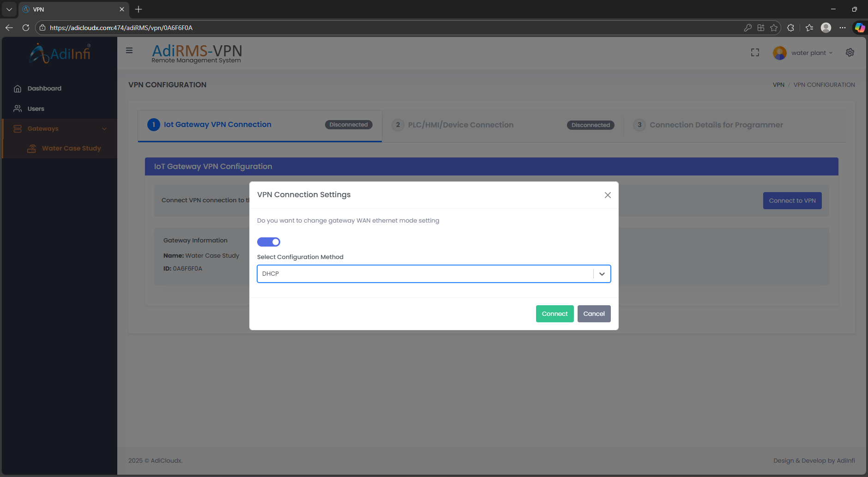Close the VPN Connection Settings dialog with X
Image resolution: width=868 pixels, height=477 pixels.
tap(608, 195)
